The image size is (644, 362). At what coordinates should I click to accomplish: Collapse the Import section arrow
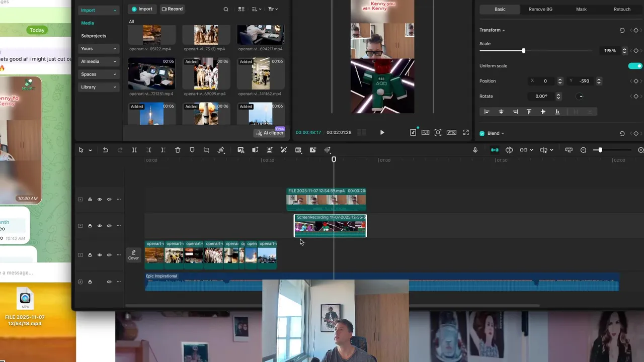coord(115,10)
